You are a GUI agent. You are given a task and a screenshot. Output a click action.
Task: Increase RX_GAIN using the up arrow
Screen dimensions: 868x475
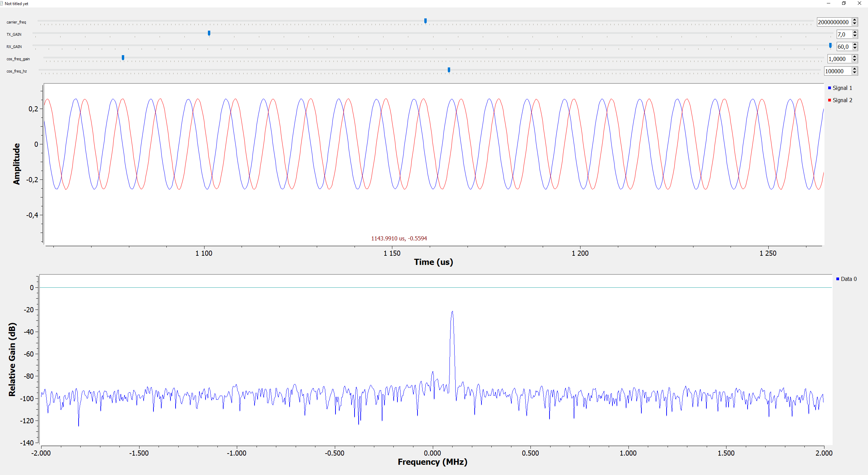coord(855,45)
